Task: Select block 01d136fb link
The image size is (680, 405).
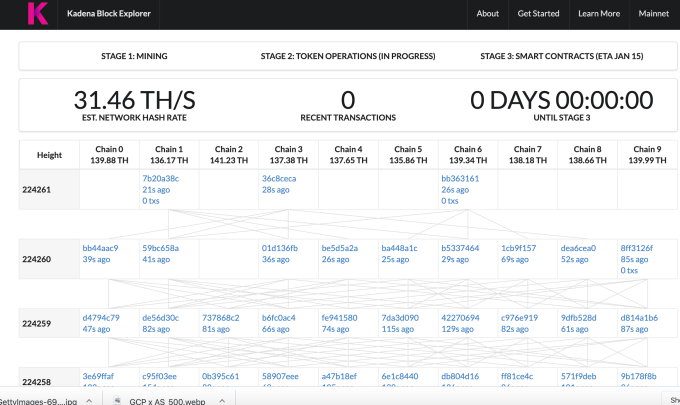Action: (x=280, y=248)
